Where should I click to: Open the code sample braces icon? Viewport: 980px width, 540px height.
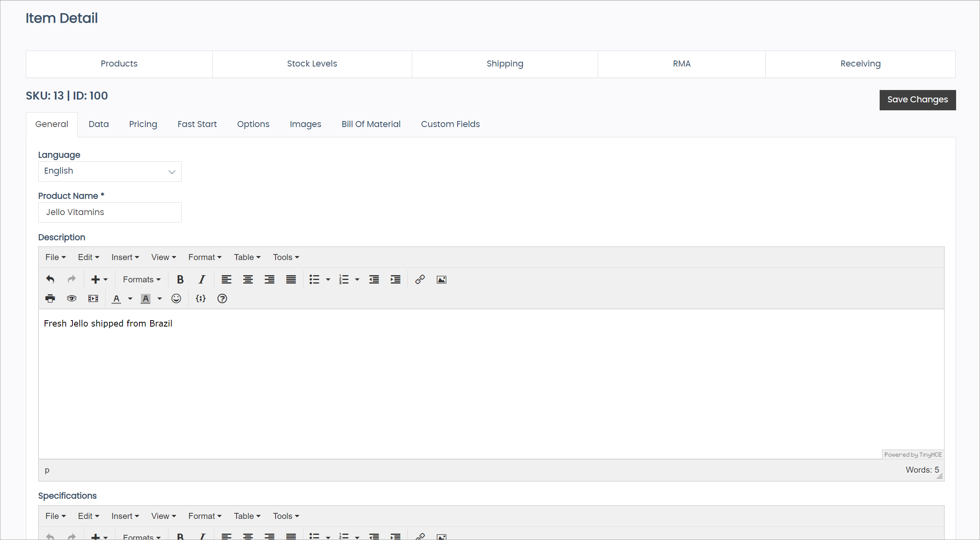click(x=201, y=299)
